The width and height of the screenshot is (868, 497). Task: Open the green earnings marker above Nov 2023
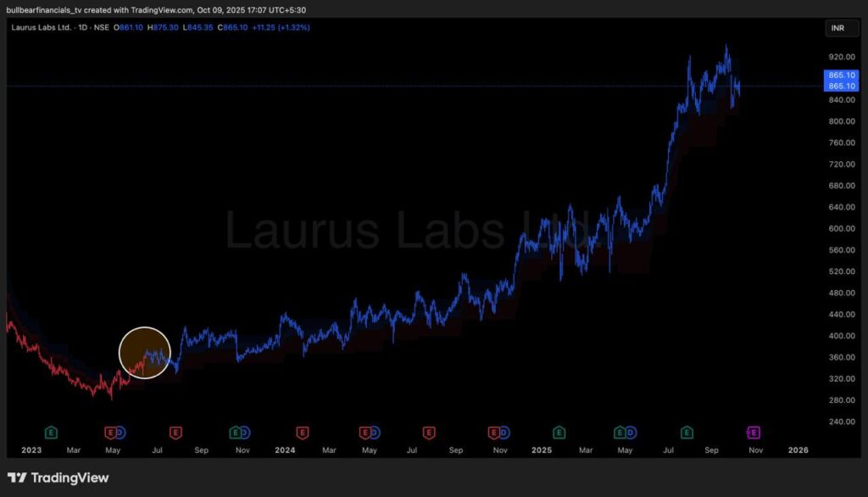point(236,433)
